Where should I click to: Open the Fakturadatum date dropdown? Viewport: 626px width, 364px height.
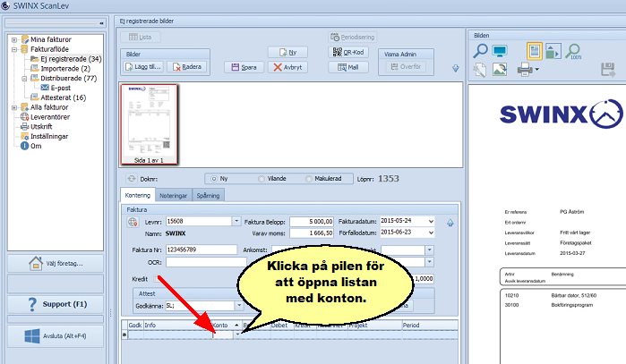coord(431,221)
